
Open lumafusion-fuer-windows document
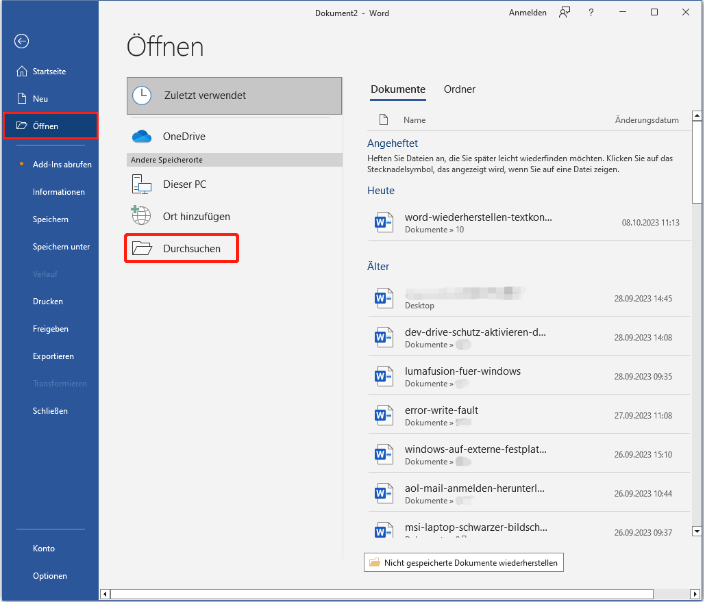[462, 371]
